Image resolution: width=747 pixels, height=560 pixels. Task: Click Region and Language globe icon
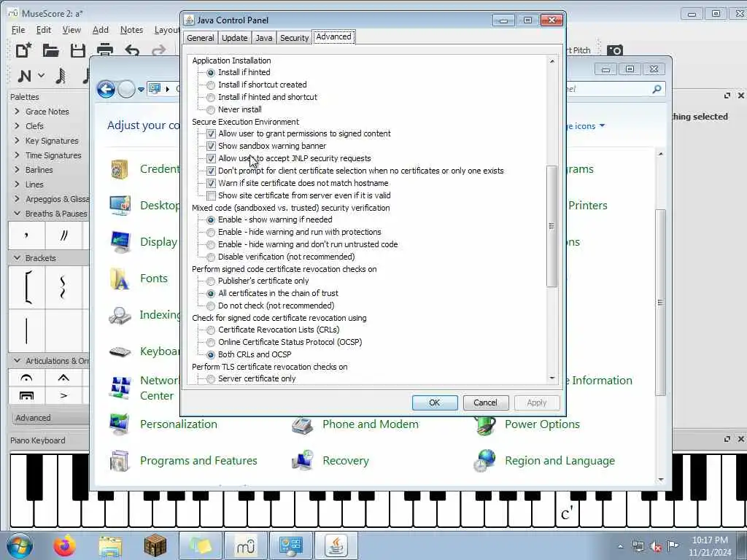(x=484, y=461)
